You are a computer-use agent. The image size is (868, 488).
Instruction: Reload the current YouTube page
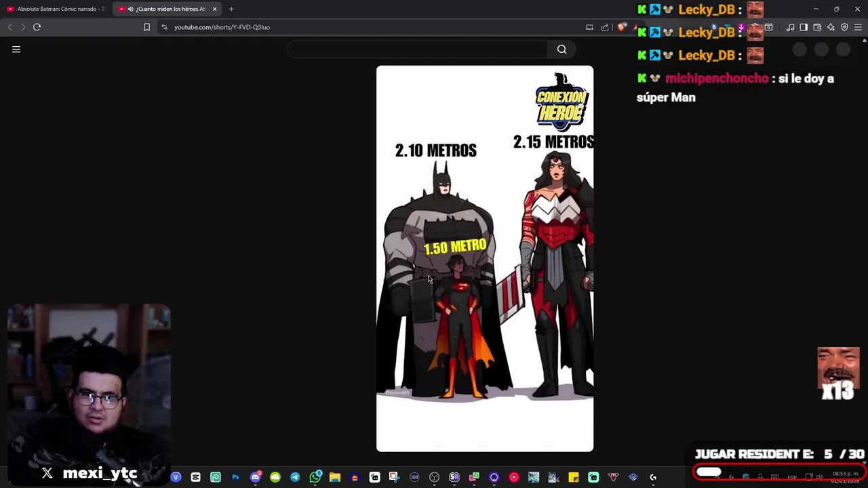37,27
